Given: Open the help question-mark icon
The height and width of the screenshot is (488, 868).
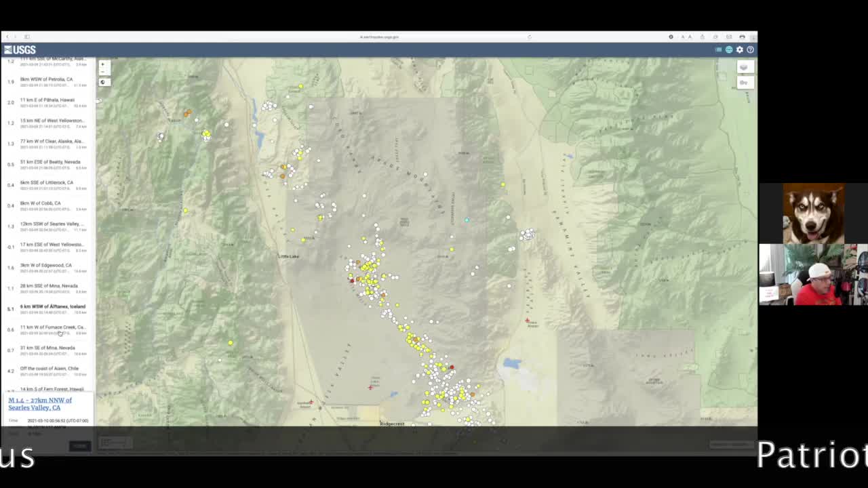Looking at the screenshot, I should tap(750, 49).
